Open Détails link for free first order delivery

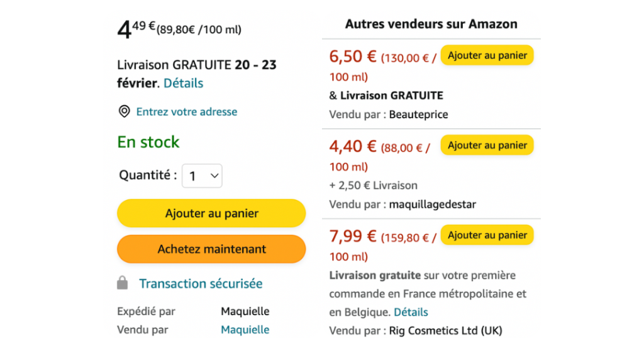(x=411, y=313)
